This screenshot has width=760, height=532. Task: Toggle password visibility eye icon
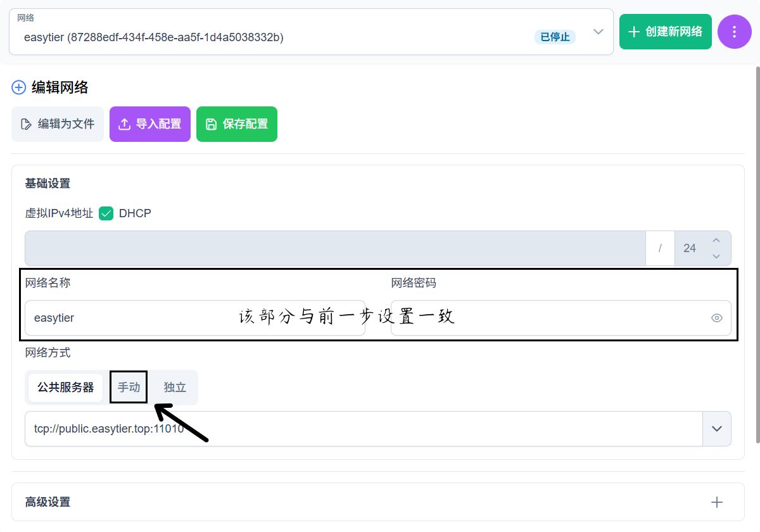click(716, 318)
